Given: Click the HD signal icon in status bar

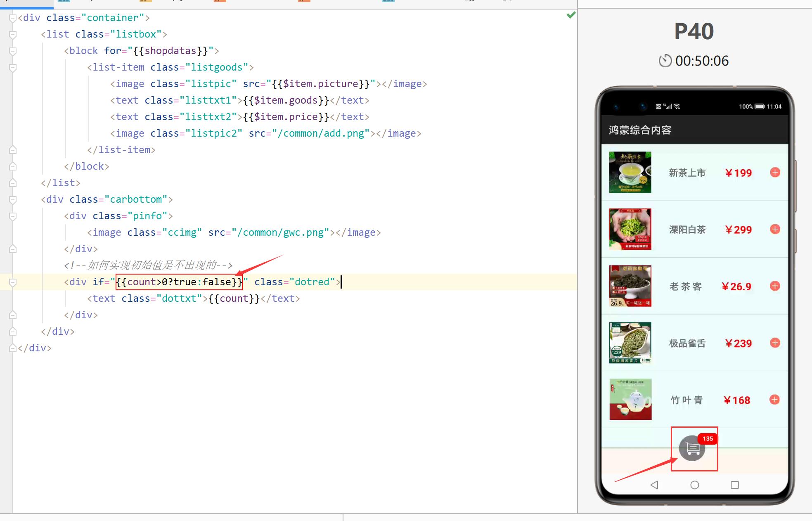Looking at the screenshot, I should [658, 107].
